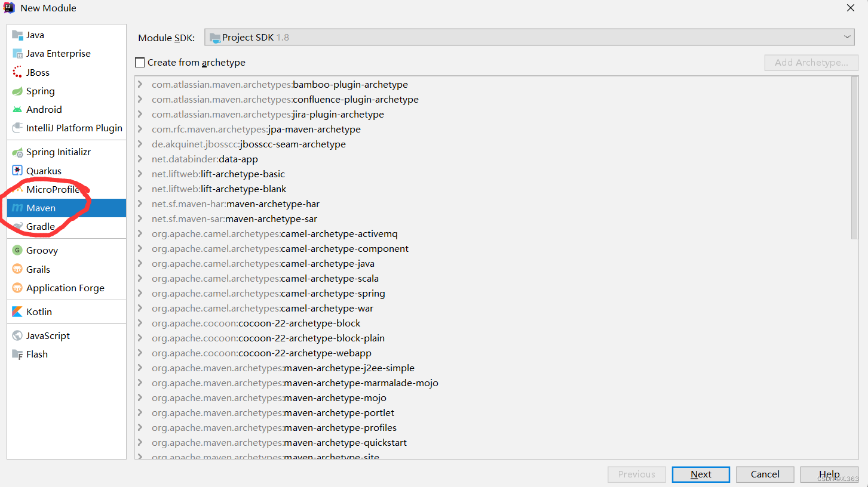Expand lift-archetype-basic entry
868x487 pixels.
pyautogui.click(x=140, y=174)
